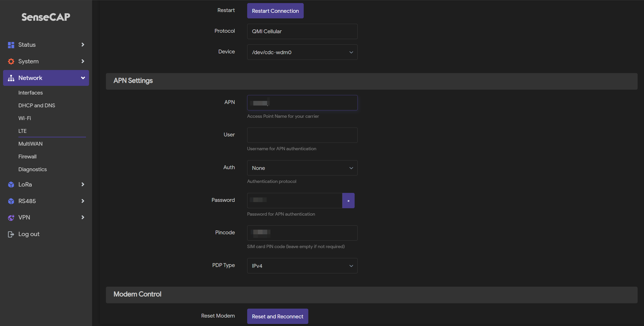The image size is (644, 326).
Task: Open the Diagnostics submenu item
Action: [x=32, y=169]
